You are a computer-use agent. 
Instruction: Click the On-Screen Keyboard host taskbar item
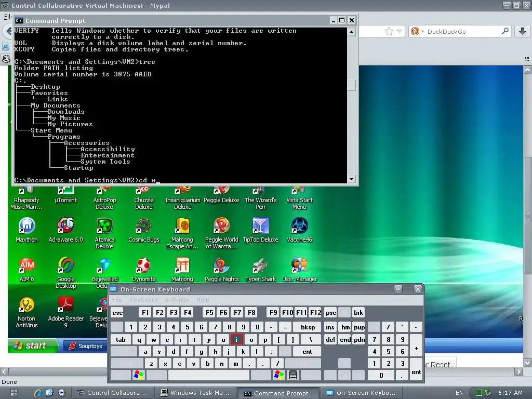[362, 393]
